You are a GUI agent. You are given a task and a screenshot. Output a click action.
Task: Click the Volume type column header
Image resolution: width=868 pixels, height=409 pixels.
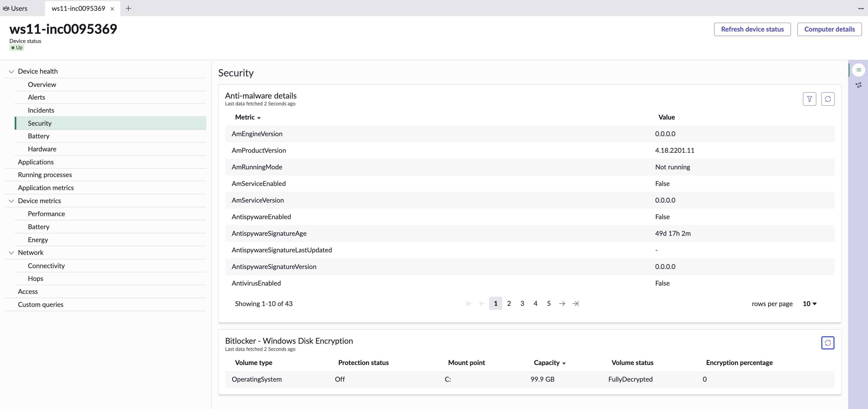(x=253, y=363)
